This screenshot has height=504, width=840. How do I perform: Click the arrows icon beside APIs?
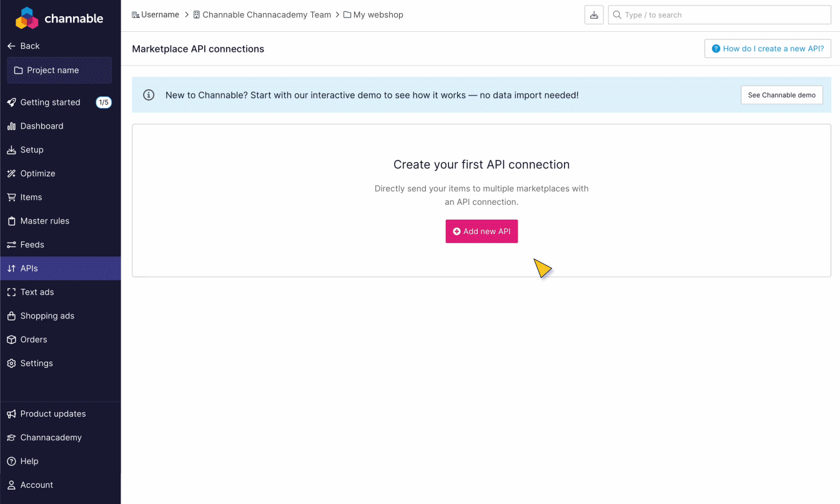coord(11,269)
